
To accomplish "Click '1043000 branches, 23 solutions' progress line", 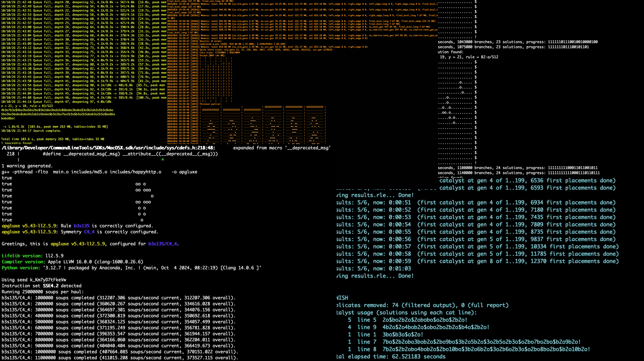I will pyautogui.click(x=518, y=42).
